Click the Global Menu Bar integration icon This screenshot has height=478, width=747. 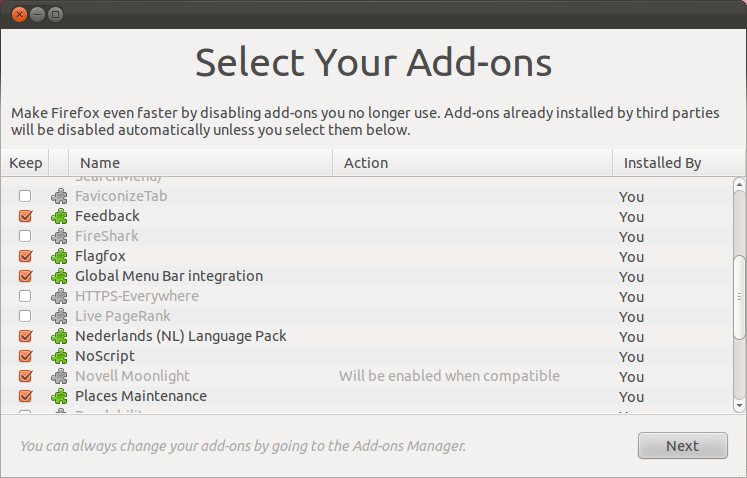point(59,276)
